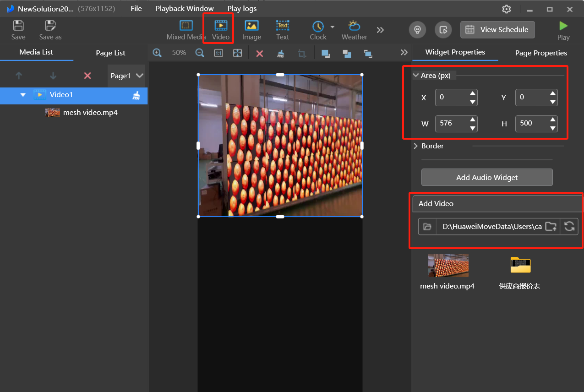
Task: Open the Playback Window menu
Action: coord(185,9)
